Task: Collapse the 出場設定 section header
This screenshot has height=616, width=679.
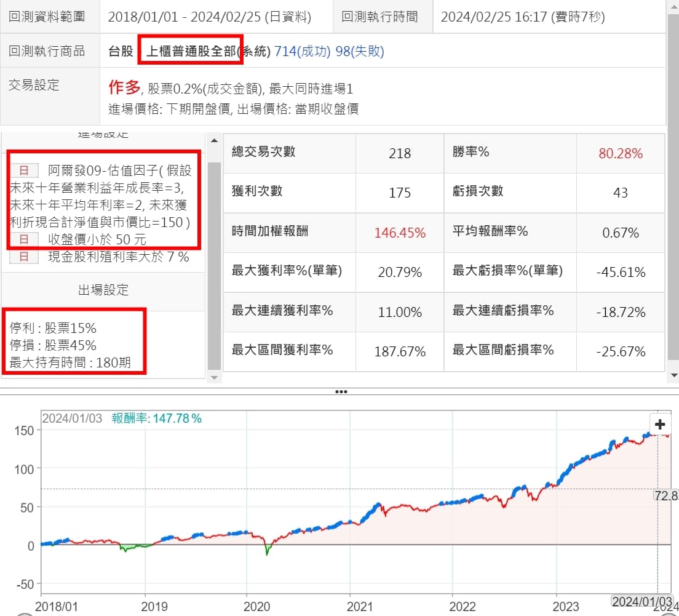Action: point(103,290)
